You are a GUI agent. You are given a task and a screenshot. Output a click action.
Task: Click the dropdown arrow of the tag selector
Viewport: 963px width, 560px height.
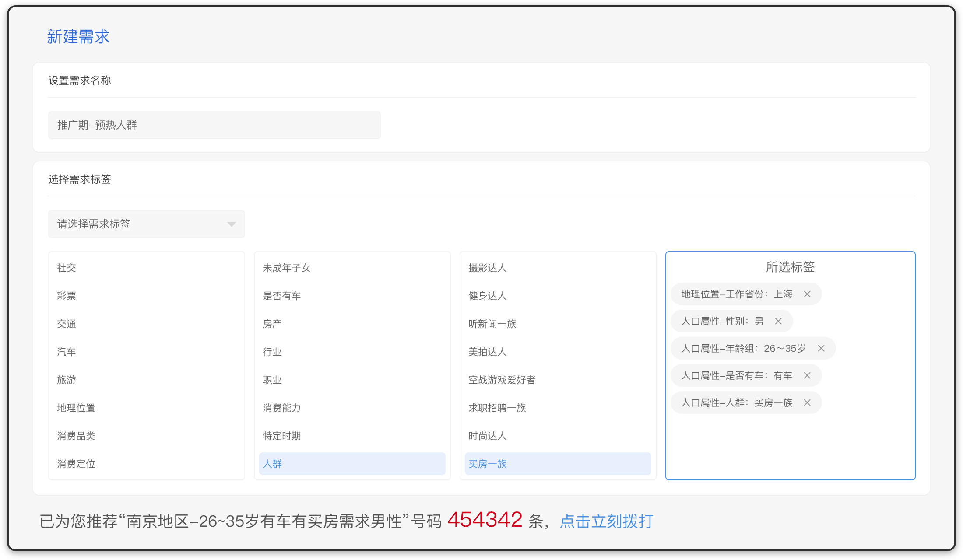click(x=232, y=224)
